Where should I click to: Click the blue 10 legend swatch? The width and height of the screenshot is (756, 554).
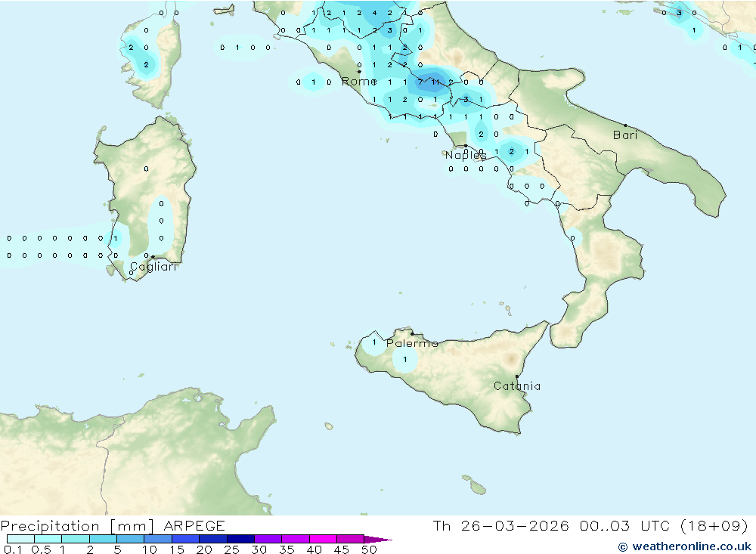pyautogui.click(x=158, y=539)
